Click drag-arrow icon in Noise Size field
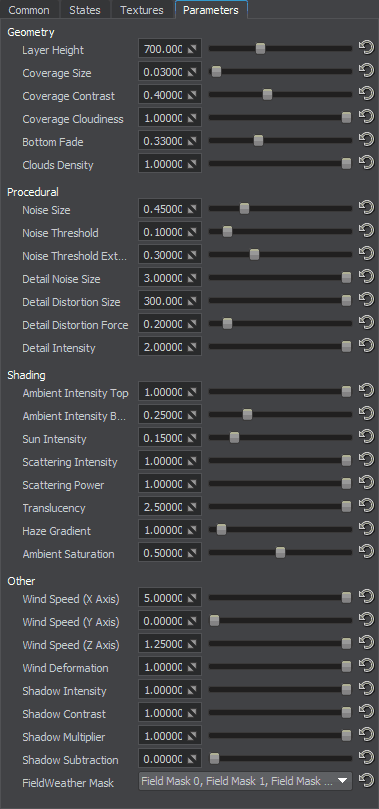The image size is (379, 809). point(192,209)
